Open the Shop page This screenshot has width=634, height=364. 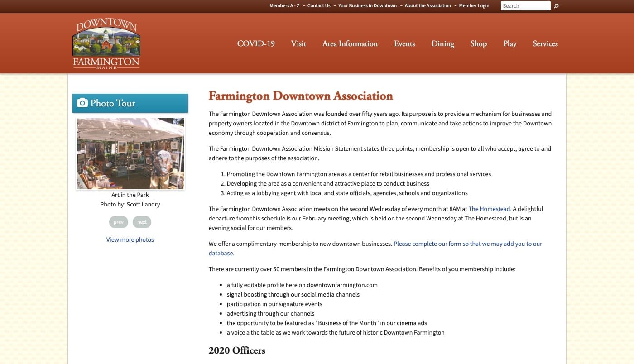coord(478,43)
